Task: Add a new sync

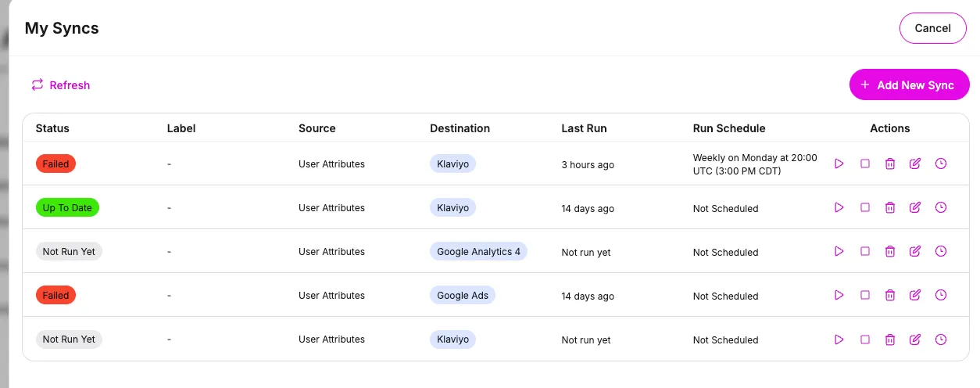Action: pyautogui.click(x=909, y=85)
